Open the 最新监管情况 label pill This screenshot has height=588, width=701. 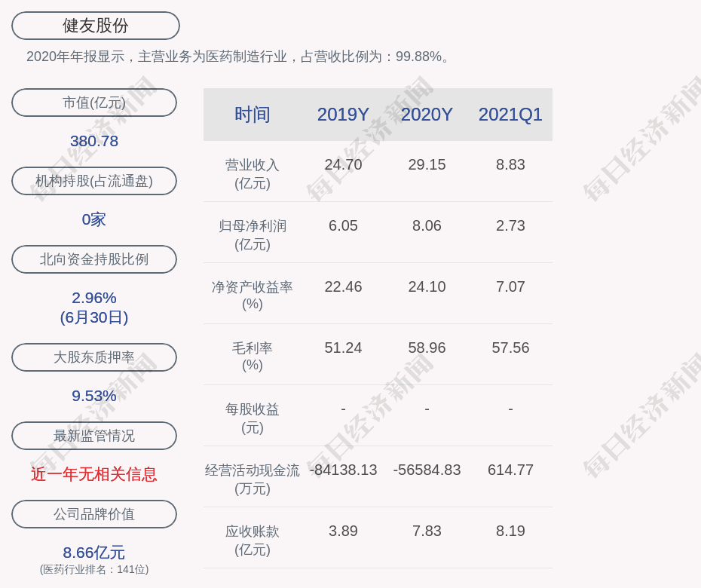[94, 436]
